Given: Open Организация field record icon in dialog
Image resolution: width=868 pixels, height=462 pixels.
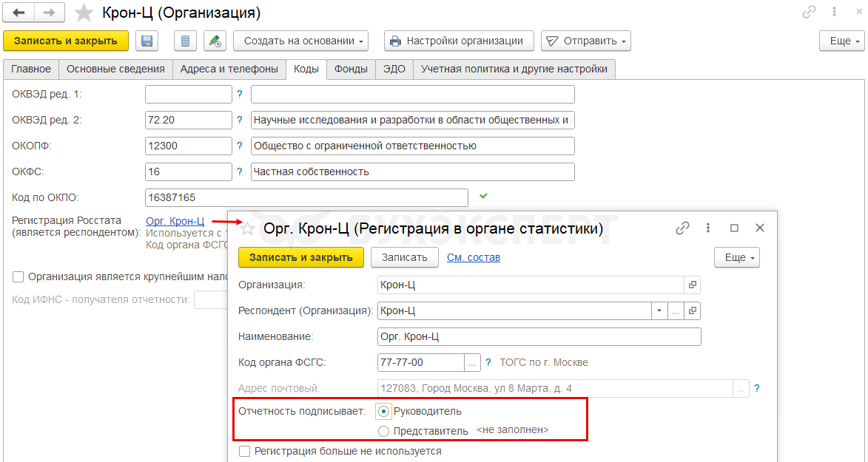Looking at the screenshot, I should [x=693, y=285].
